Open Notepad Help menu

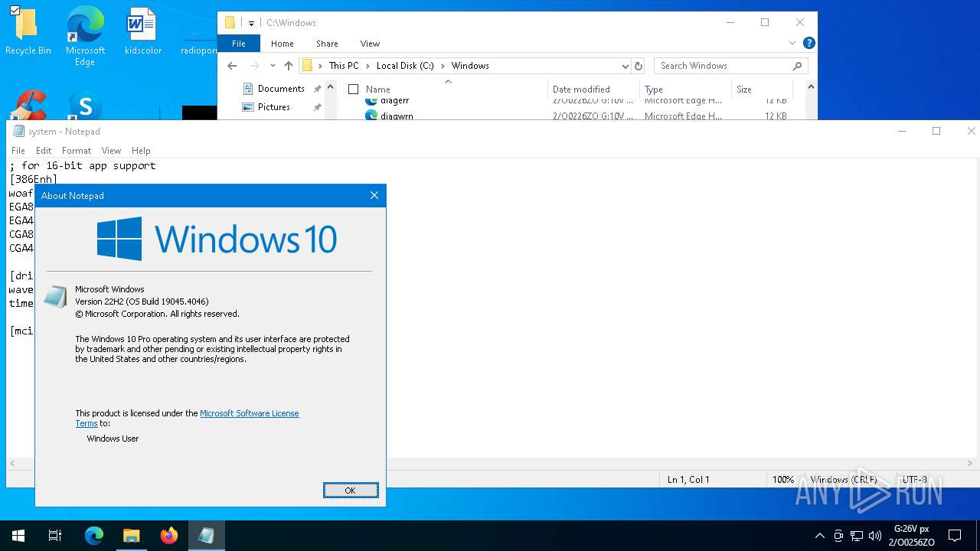tap(141, 151)
